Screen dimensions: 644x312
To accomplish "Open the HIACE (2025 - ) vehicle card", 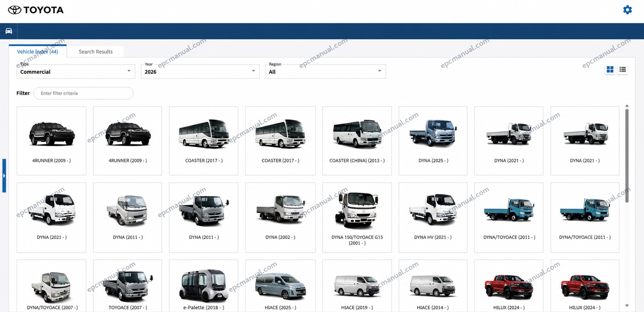I will (x=280, y=285).
